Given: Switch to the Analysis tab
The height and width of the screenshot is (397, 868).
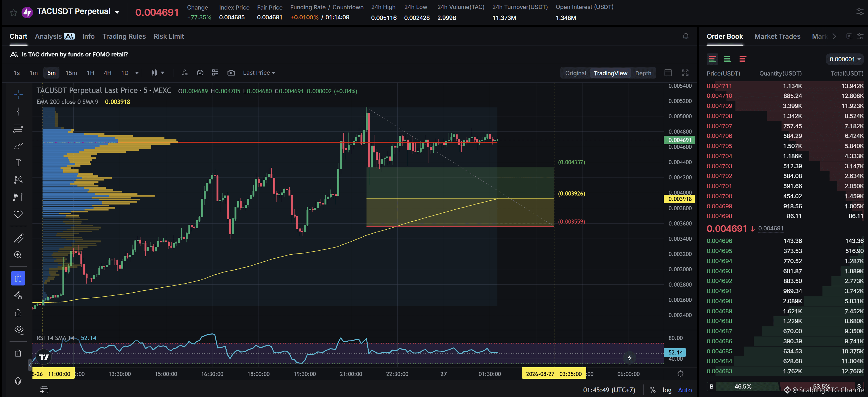Looking at the screenshot, I should pyautogui.click(x=55, y=36).
